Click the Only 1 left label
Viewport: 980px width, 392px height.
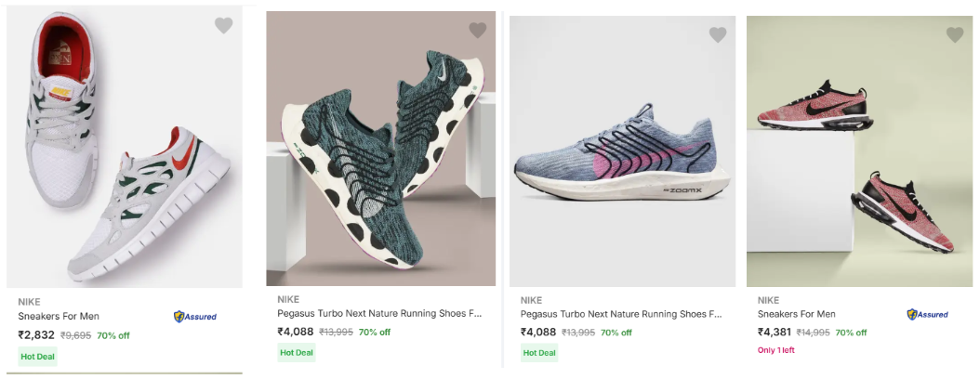tap(776, 350)
